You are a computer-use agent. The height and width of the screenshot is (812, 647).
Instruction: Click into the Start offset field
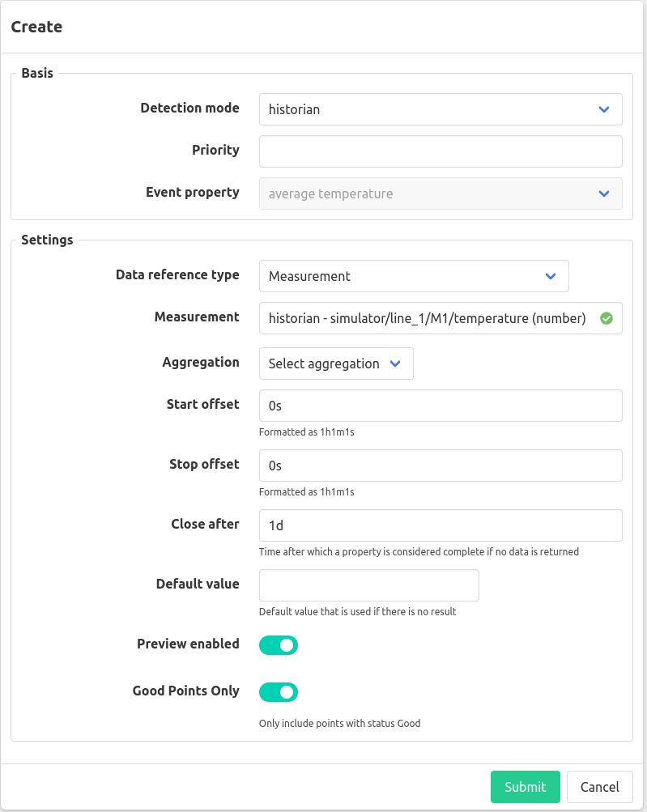[441, 406]
